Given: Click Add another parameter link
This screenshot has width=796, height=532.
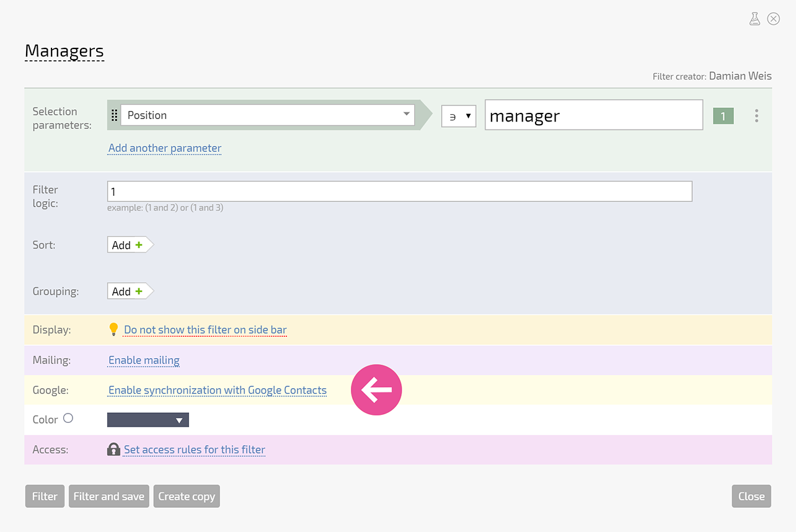Looking at the screenshot, I should coord(165,148).
